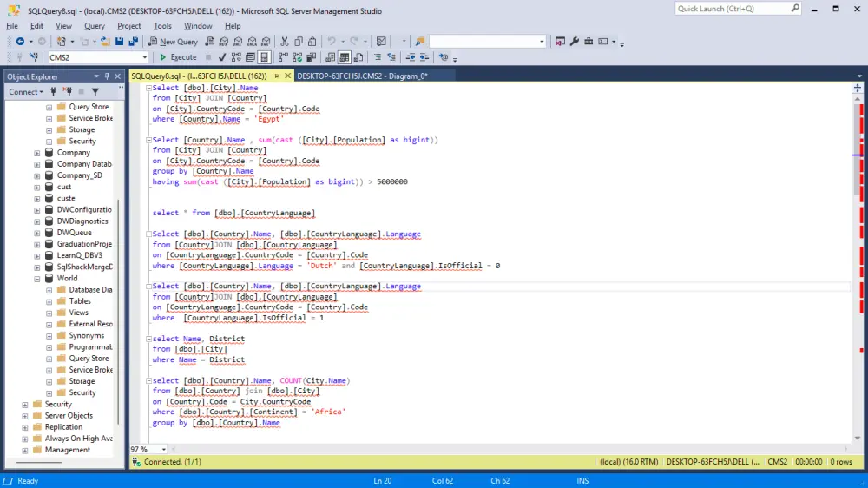Select Results to File mode
The height and width of the screenshot is (488, 868).
tap(358, 57)
